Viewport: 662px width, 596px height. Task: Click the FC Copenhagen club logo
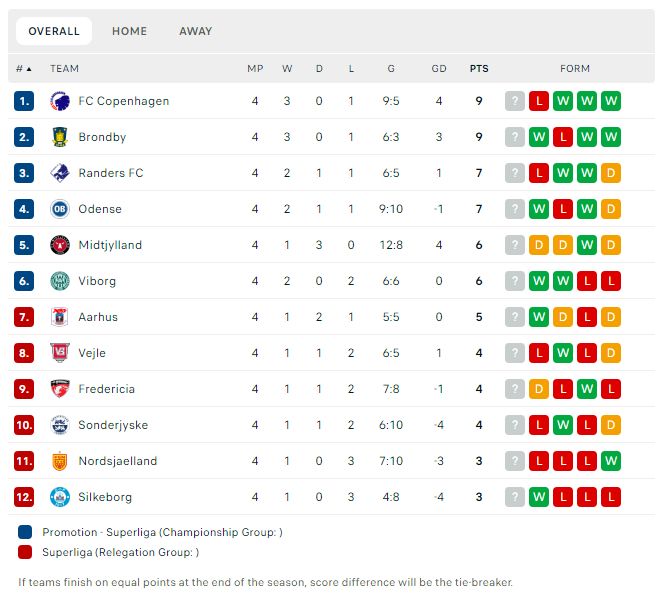point(60,101)
